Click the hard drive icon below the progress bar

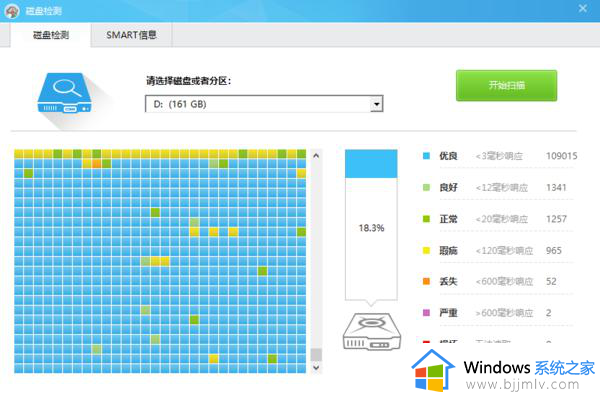click(x=372, y=331)
